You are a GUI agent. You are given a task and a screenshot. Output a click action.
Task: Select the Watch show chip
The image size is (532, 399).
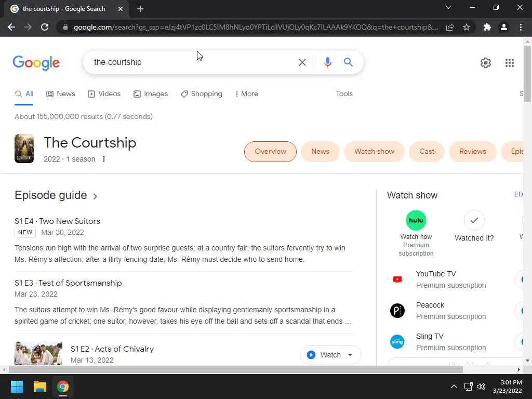pos(374,152)
